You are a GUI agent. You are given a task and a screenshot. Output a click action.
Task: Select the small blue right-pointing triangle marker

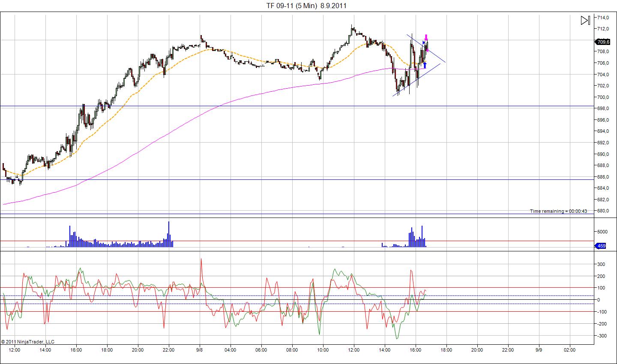(423, 43)
